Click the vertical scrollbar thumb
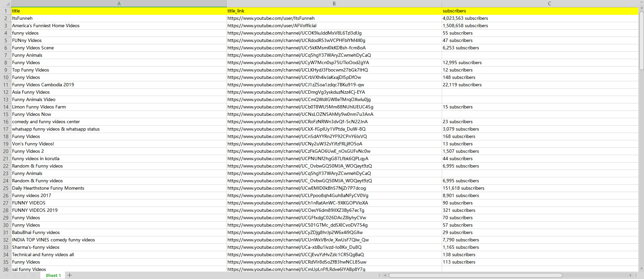Screen dimensions: 644x279 pyautogui.click(x=641, y=40)
